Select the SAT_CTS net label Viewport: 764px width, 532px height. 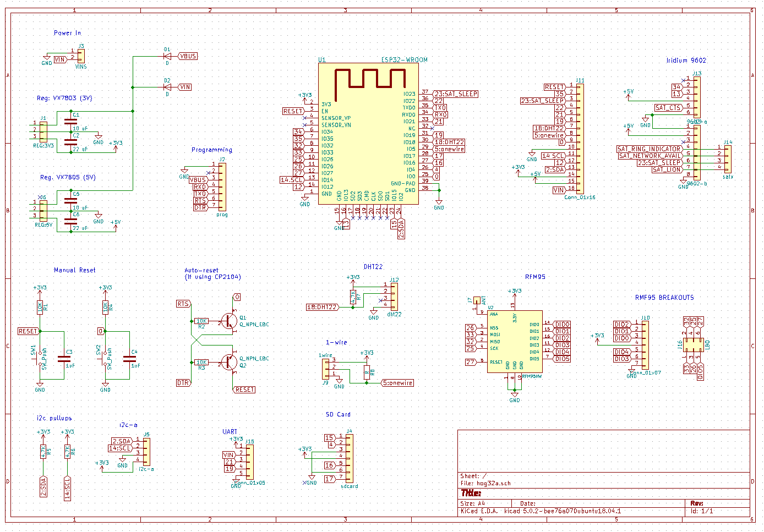(668, 108)
